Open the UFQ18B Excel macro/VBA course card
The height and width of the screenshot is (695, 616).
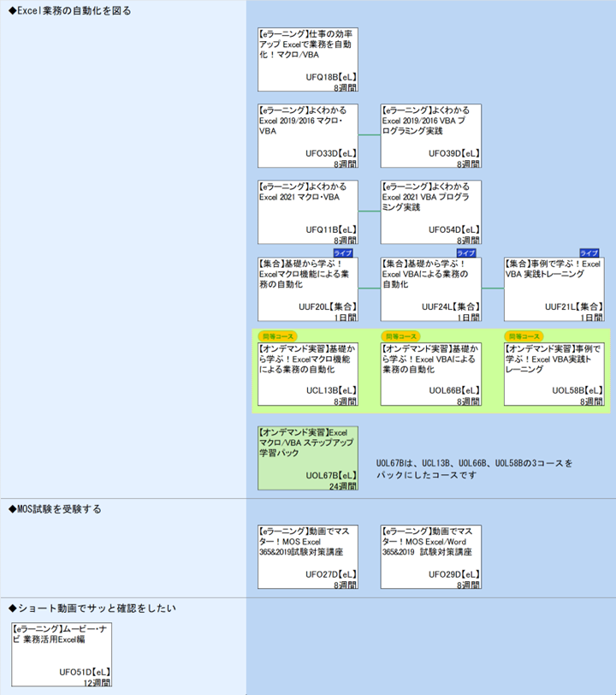coord(308,60)
